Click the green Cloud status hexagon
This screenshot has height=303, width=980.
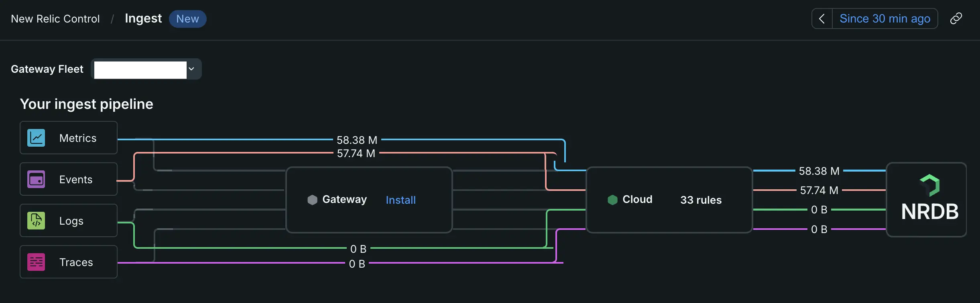coord(612,200)
